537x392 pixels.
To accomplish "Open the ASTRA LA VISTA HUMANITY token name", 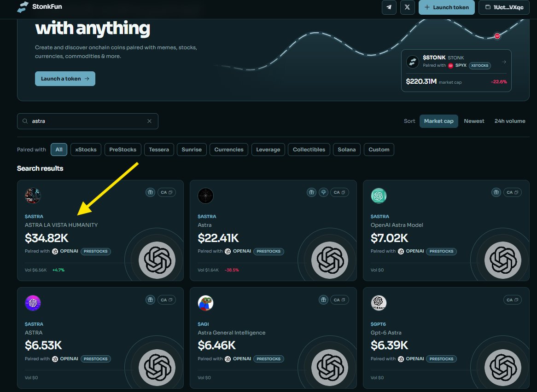I will click(61, 225).
